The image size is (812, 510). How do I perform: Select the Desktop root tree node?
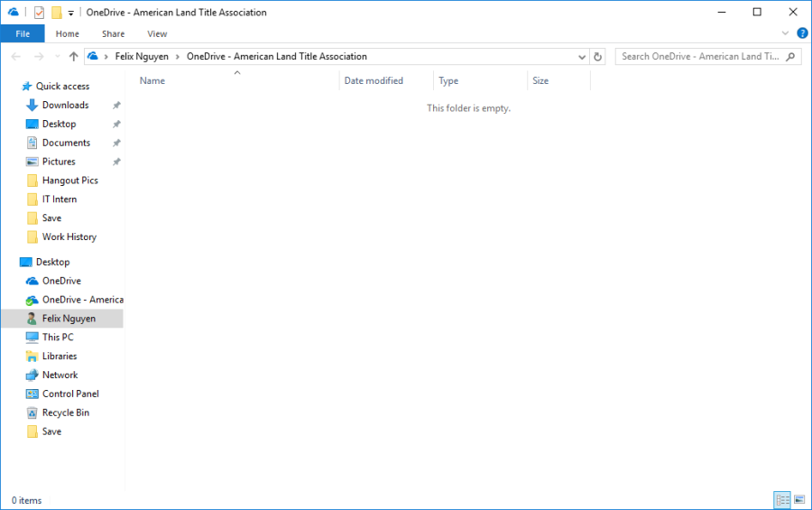(x=52, y=262)
